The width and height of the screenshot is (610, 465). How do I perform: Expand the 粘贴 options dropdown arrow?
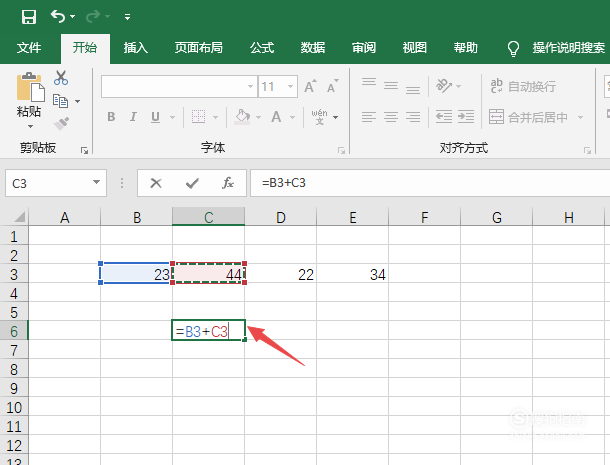(30, 126)
